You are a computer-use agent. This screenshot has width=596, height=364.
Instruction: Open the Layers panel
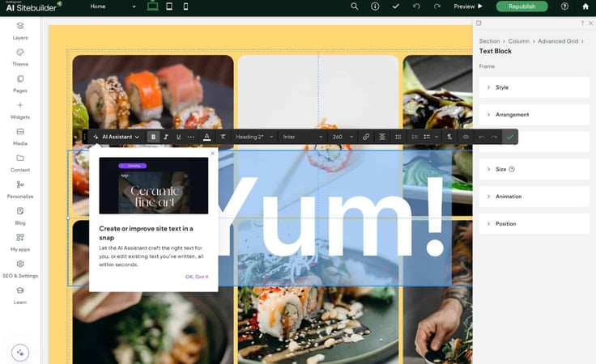tap(20, 31)
